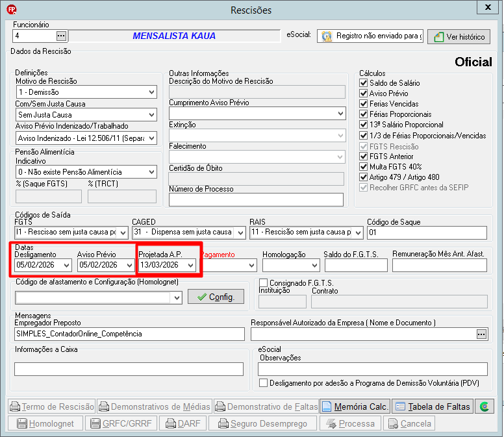Click the FP application logo in title bar
504x437 pixels.
(x=12, y=10)
